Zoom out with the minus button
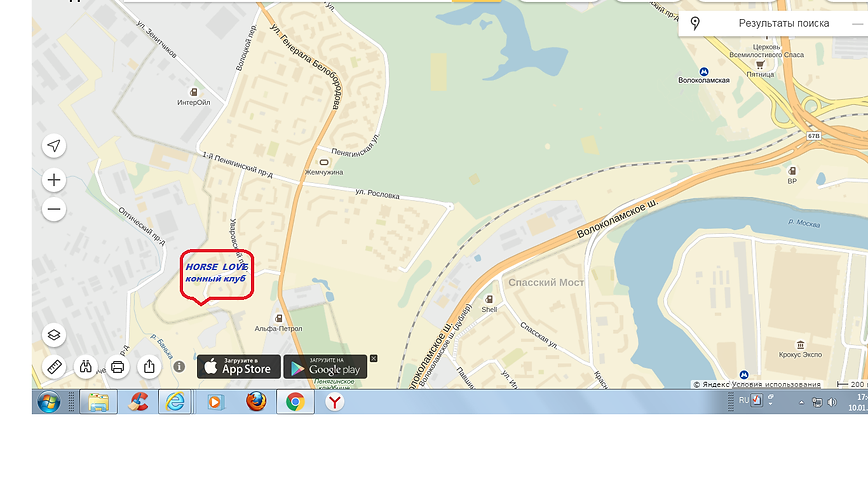This screenshot has width=868, height=488. [54, 209]
